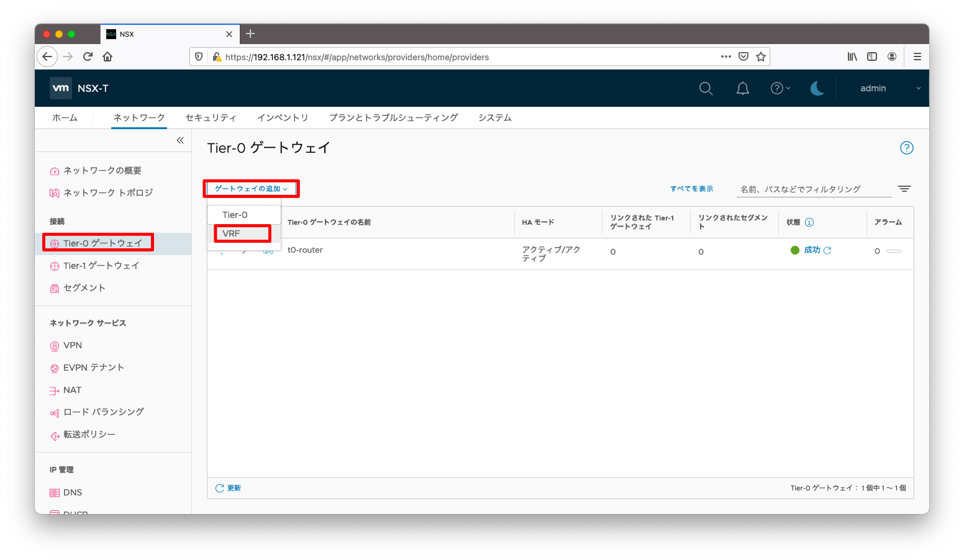This screenshot has width=964, height=560.
Task: Go to browser home page
Action: 107,56
